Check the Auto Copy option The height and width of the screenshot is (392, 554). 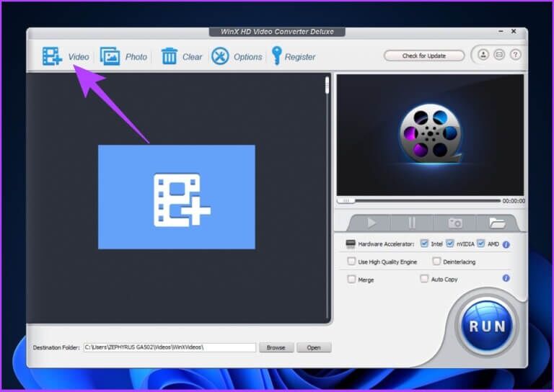(424, 279)
